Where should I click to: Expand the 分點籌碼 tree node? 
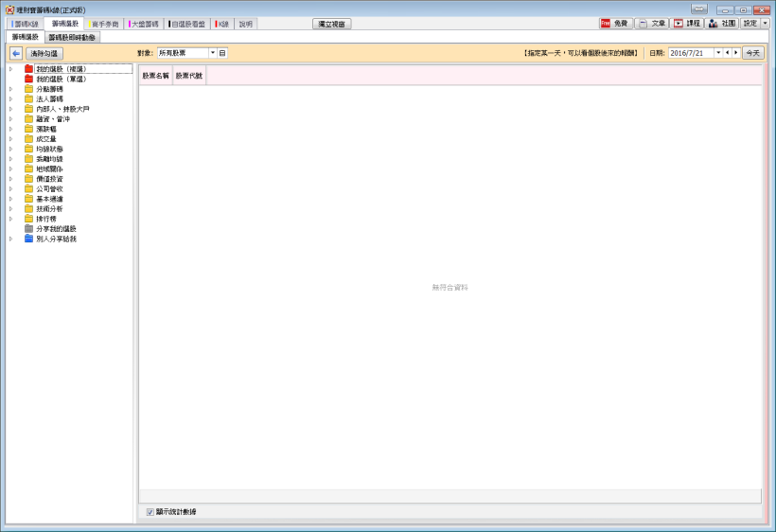click(x=11, y=89)
